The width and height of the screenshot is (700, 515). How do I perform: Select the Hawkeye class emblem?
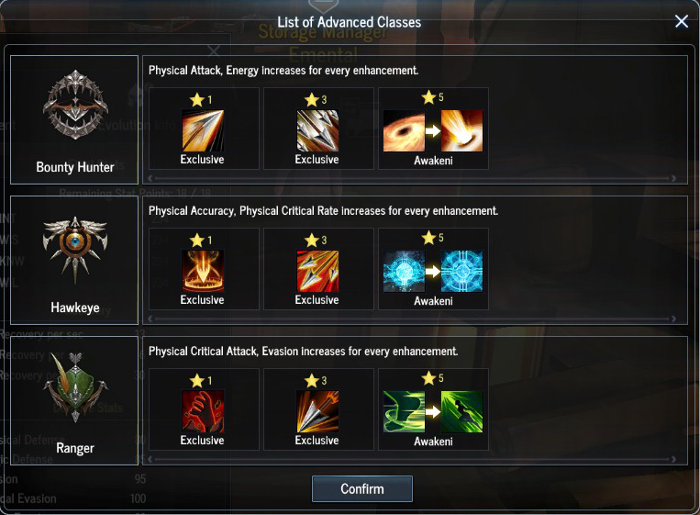(75, 249)
